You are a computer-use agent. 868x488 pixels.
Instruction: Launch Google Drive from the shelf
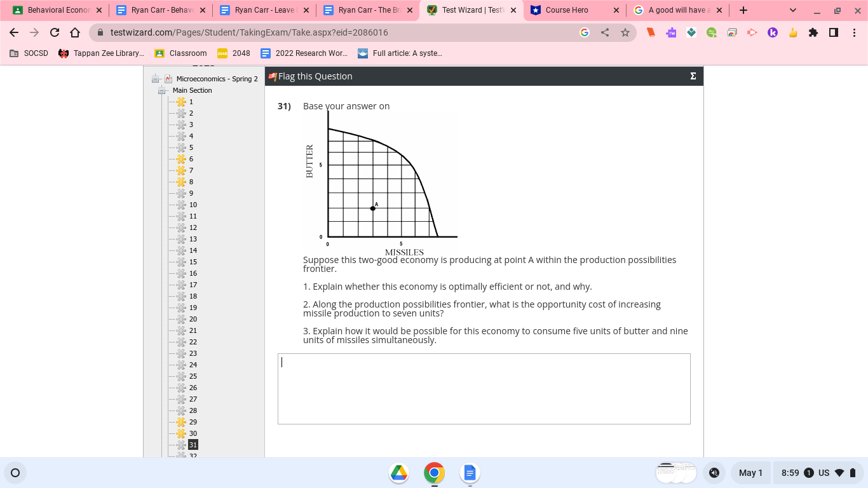point(399,473)
